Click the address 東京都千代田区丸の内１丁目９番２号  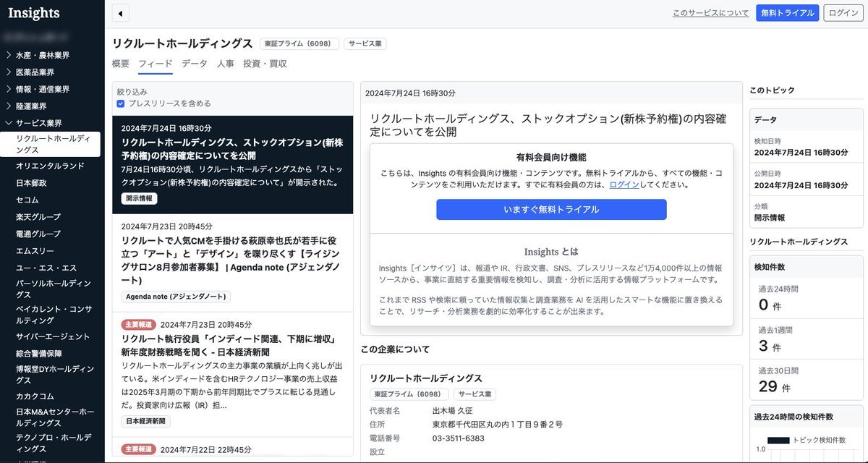498,425
